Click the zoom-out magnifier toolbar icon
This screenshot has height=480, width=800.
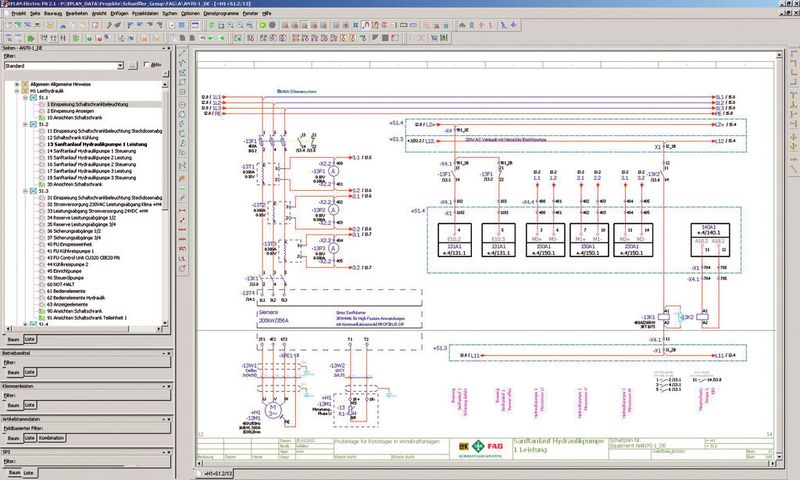click(240, 24)
